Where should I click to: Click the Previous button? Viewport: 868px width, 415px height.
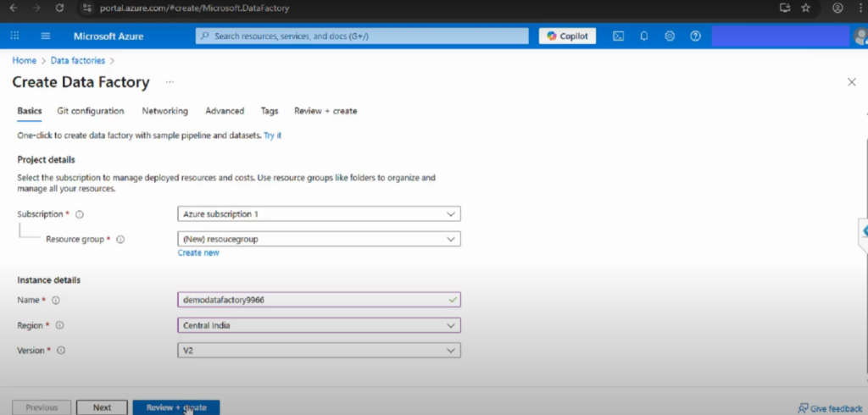click(42, 407)
